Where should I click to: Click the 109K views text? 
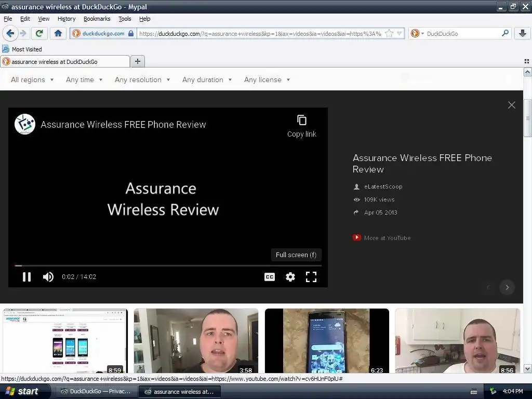379,199
